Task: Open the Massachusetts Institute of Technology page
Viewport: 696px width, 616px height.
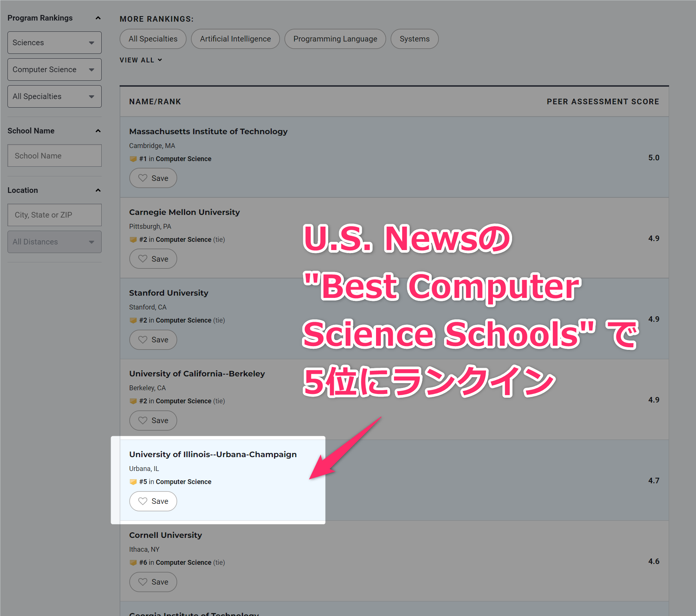Action: [208, 131]
